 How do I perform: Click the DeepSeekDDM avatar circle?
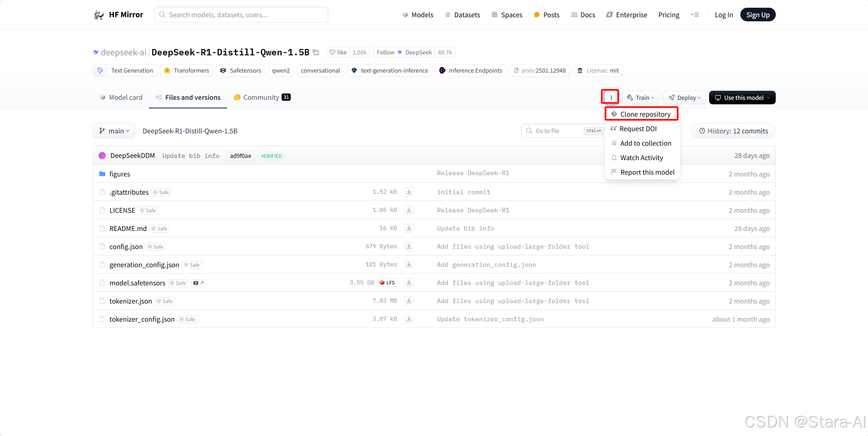[102, 156]
